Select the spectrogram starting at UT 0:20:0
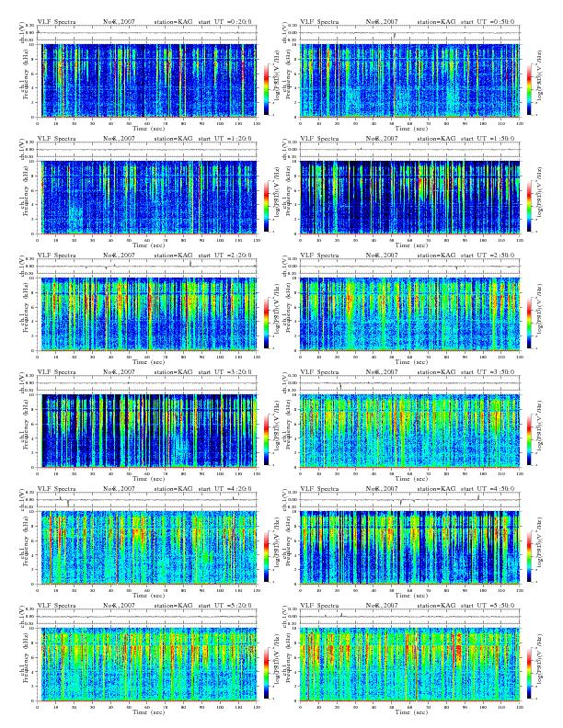 [147, 80]
